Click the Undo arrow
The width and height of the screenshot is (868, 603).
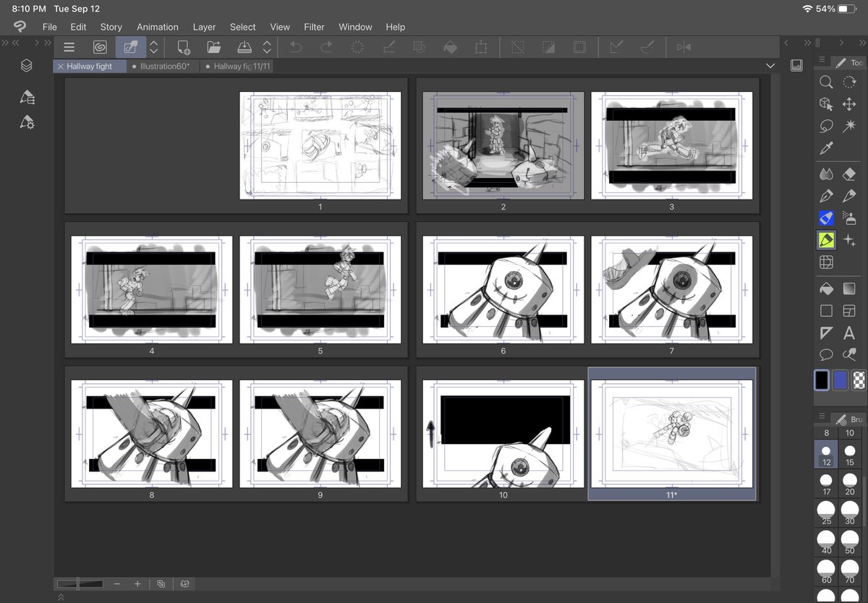[296, 47]
